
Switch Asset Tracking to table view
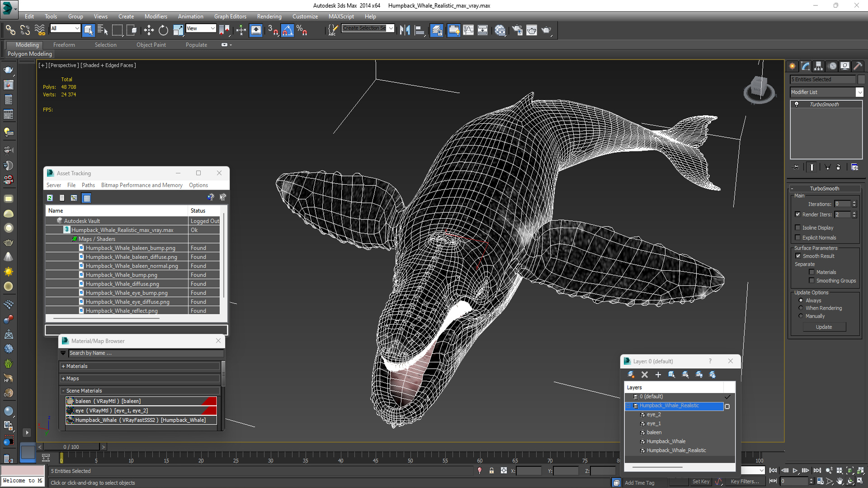pos(87,198)
